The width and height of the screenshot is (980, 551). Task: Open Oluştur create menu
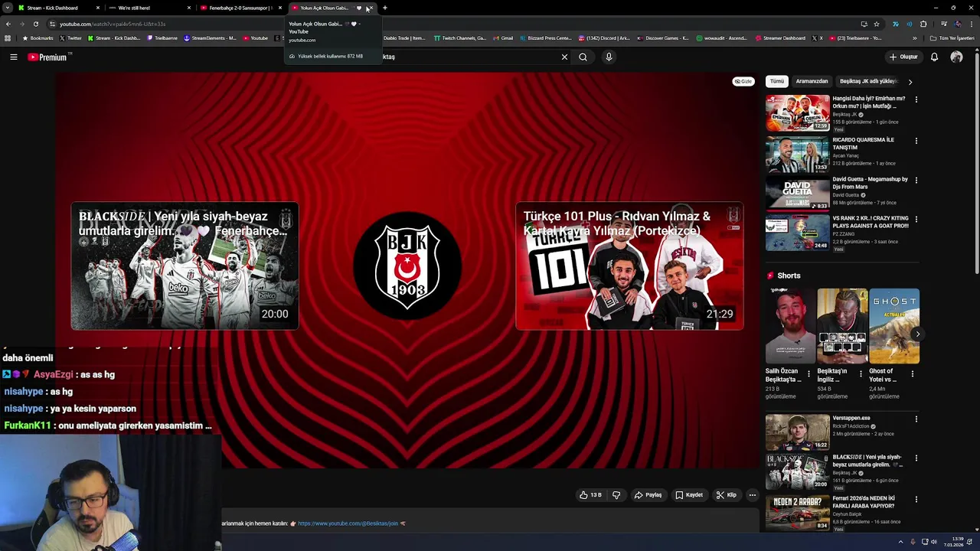(903, 57)
